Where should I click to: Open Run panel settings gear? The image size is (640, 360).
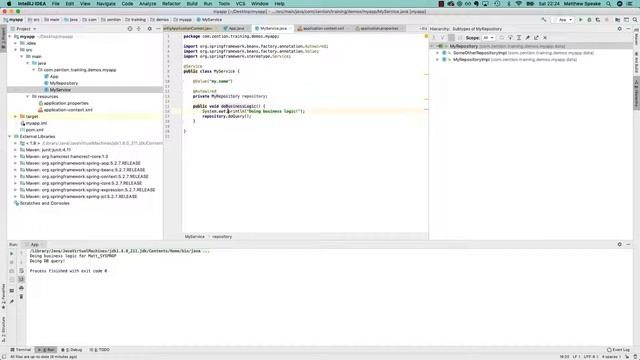[x=620, y=244]
